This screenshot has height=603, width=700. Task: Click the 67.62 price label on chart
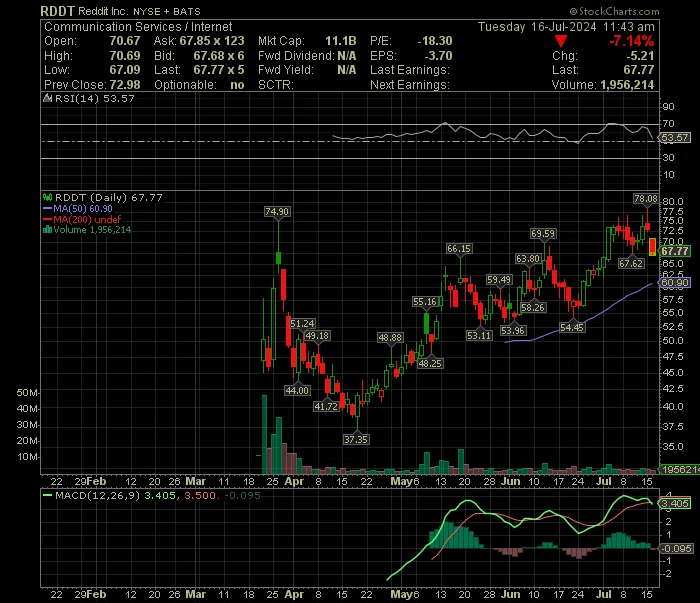point(631,263)
